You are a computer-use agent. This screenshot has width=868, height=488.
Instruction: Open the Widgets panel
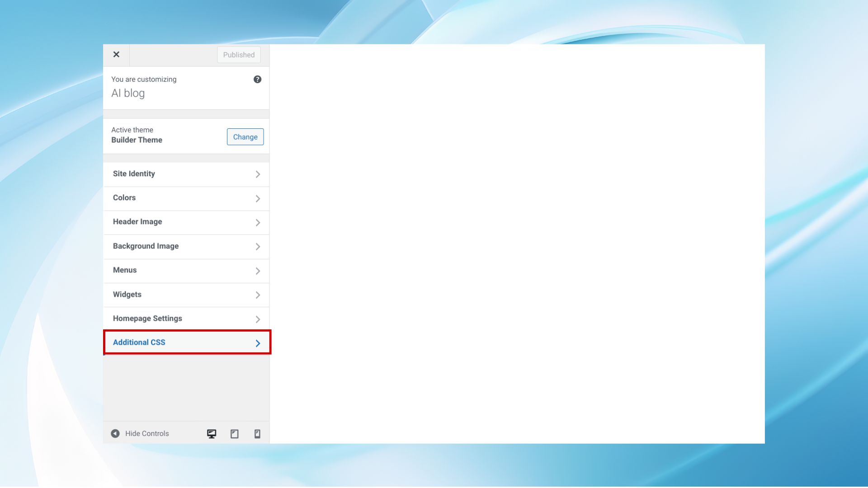(x=127, y=295)
